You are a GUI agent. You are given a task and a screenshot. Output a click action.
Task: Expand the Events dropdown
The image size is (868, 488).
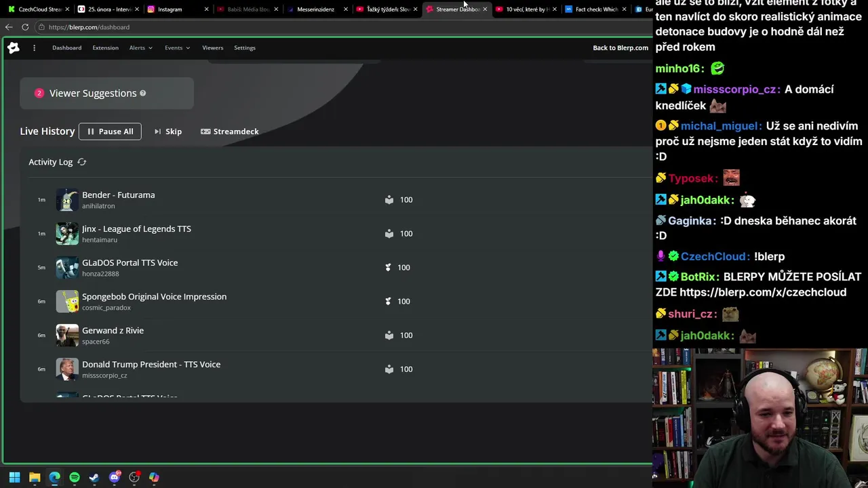pos(177,47)
